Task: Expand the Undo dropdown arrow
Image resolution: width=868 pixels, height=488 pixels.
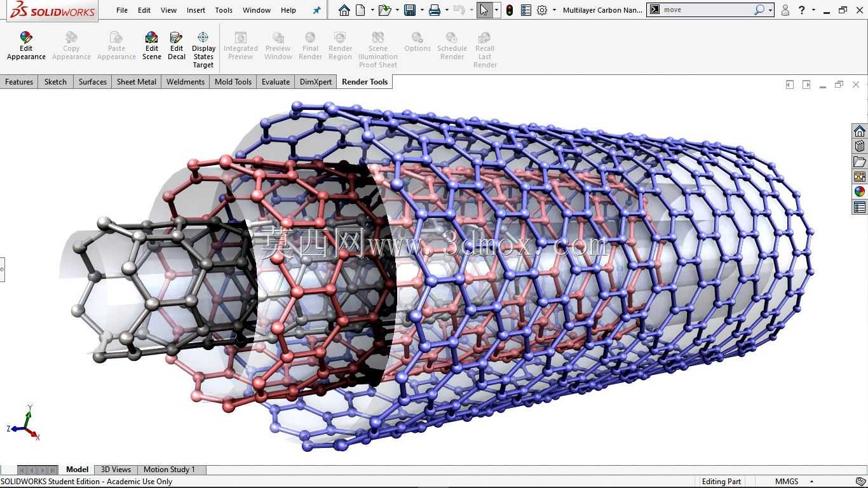Action: [471, 10]
